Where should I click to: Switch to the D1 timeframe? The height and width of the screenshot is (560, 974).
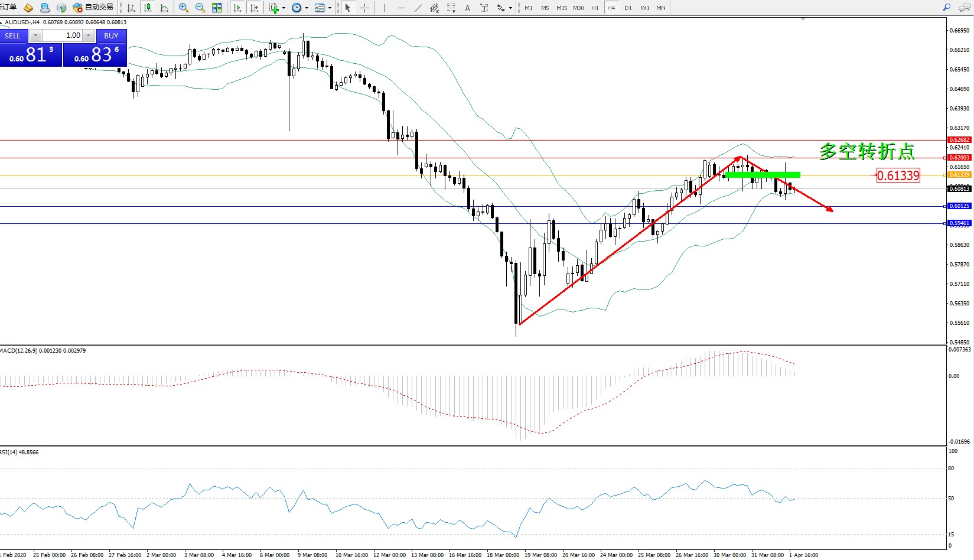click(x=628, y=8)
